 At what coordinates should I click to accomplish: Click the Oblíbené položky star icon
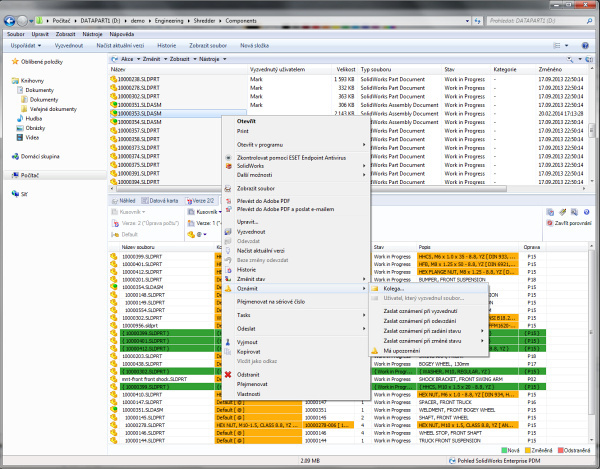(x=15, y=61)
